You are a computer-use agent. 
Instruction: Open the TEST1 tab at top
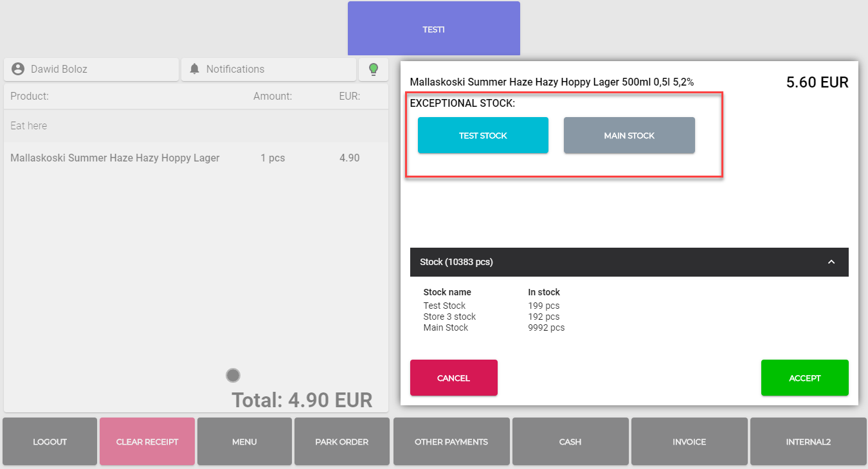pyautogui.click(x=433, y=29)
